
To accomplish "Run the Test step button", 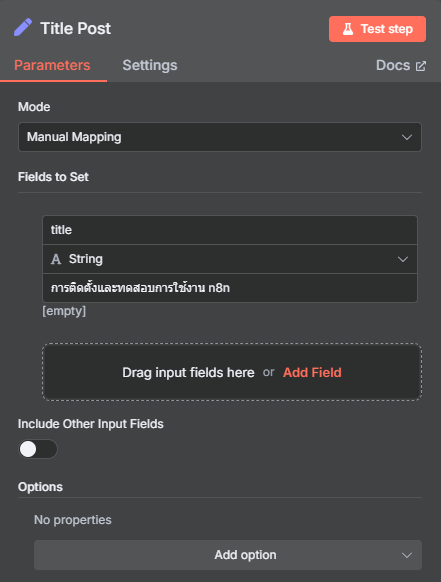I will tap(377, 29).
